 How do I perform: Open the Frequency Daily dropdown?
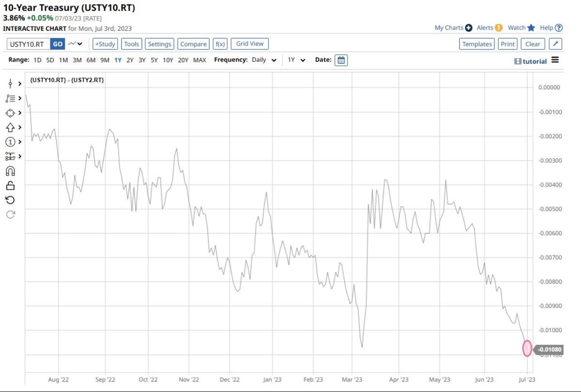pos(264,60)
